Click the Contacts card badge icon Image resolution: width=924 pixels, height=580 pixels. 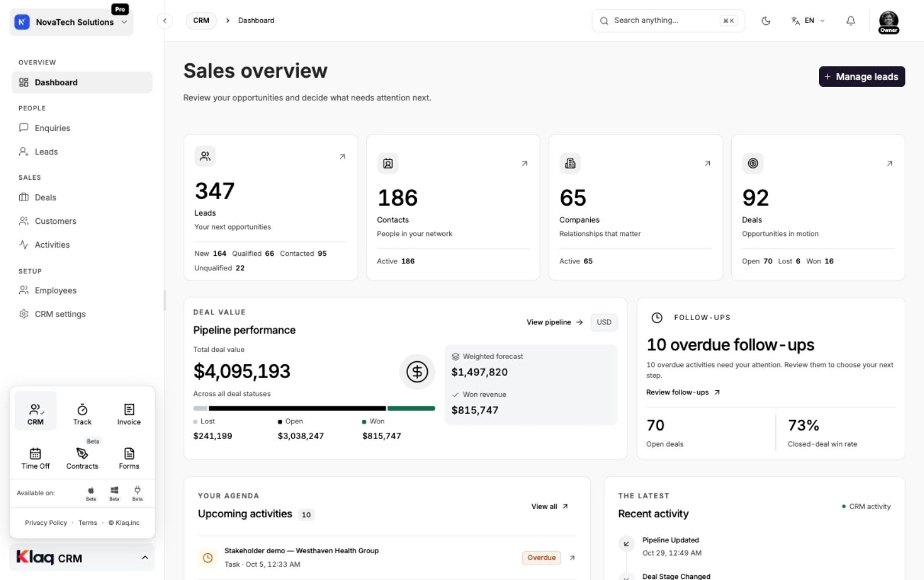coord(388,164)
